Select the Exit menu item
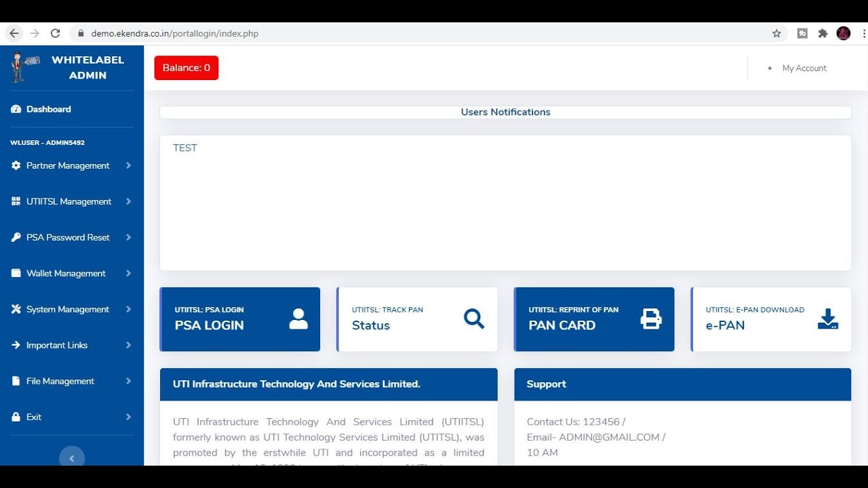The height and width of the screenshot is (488, 868). pos(72,417)
